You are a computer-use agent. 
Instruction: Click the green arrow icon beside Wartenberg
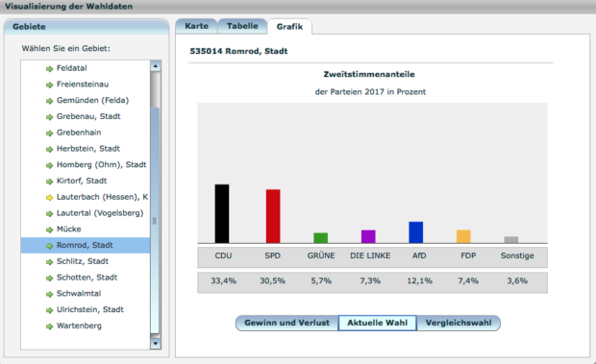49,327
